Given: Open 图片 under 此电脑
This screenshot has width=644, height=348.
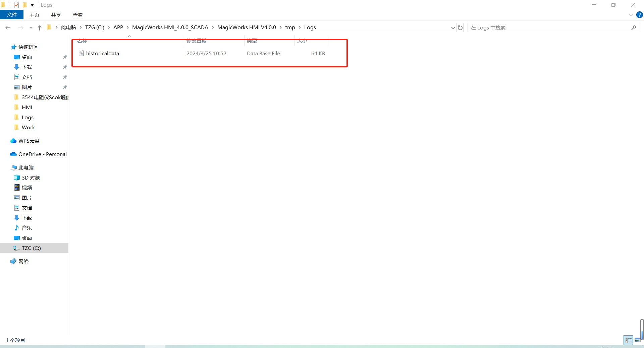Looking at the screenshot, I should (x=26, y=198).
